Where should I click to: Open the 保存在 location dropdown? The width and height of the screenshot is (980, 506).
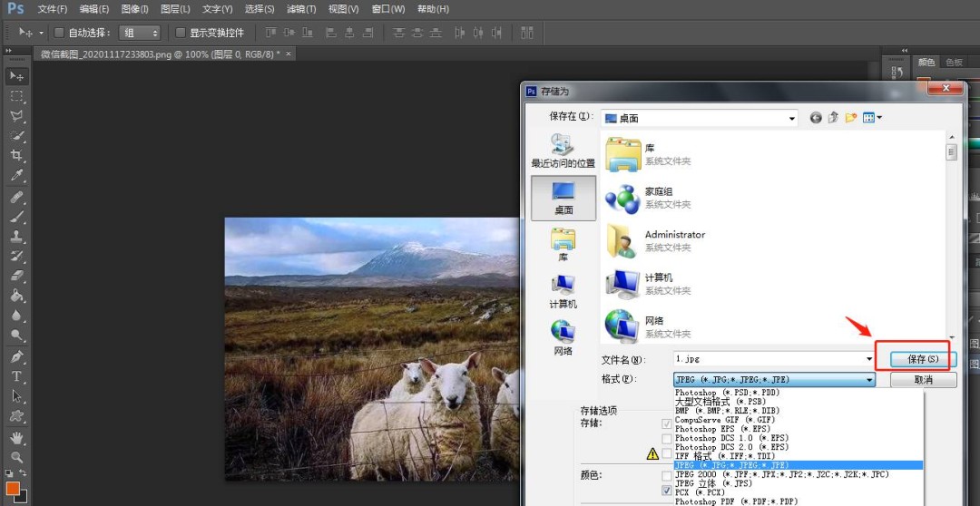coord(791,118)
